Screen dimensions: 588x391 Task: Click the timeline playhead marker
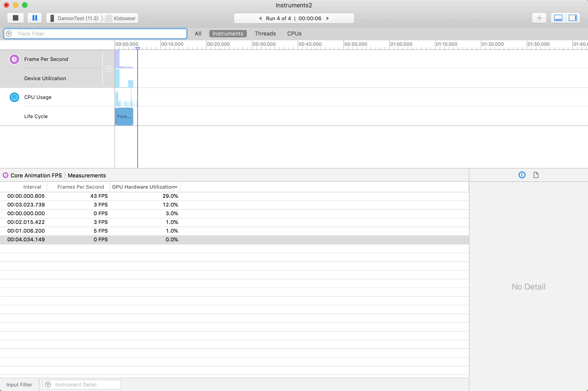(x=137, y=48)
